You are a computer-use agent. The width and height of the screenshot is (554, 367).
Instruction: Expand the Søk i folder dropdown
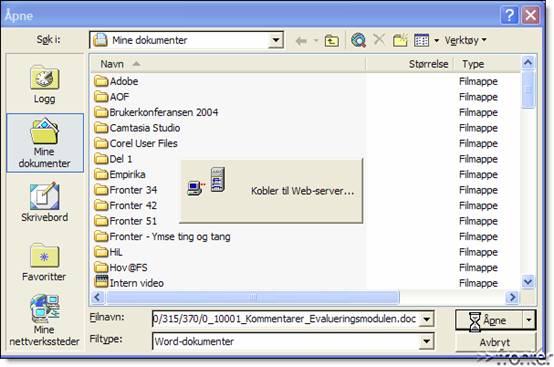[x=276, y=40]
